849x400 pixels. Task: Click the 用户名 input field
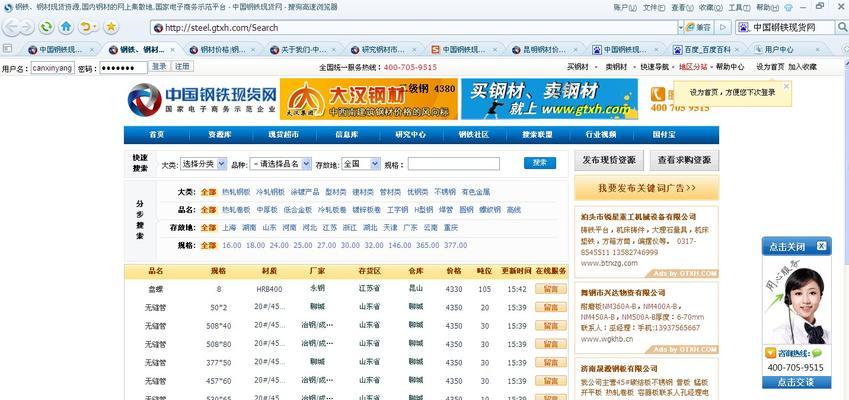pos(53,68)
